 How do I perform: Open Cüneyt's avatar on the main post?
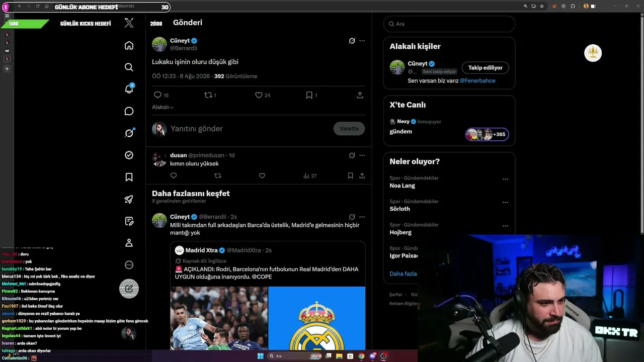pos(159,44)
